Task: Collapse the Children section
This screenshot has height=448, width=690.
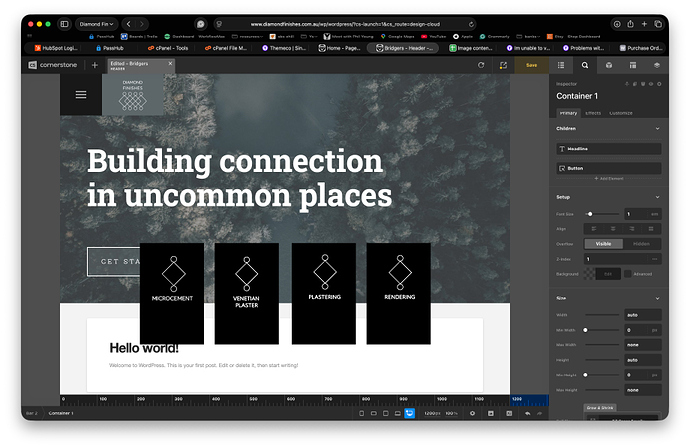Action: tap(657, 128)
